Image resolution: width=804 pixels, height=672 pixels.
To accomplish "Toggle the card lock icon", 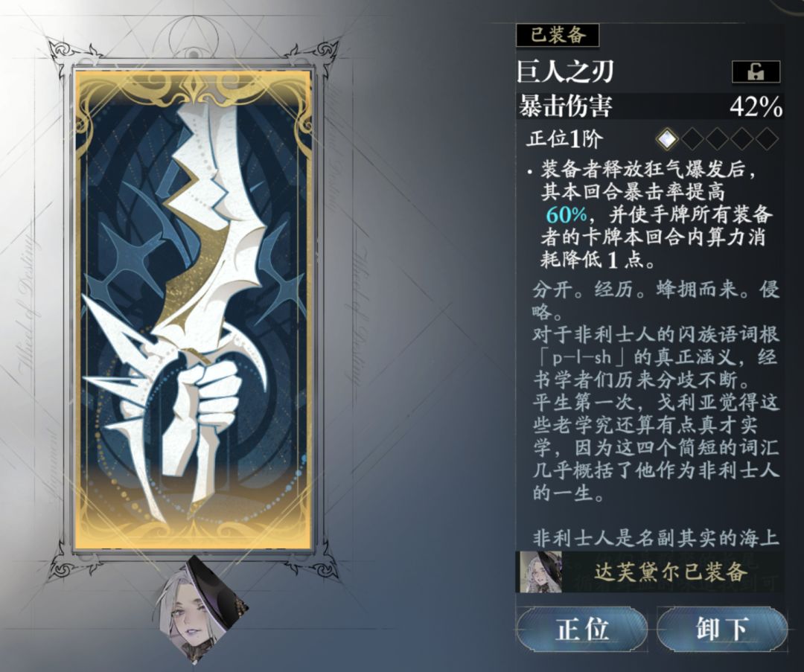I will tap(756, 71).
